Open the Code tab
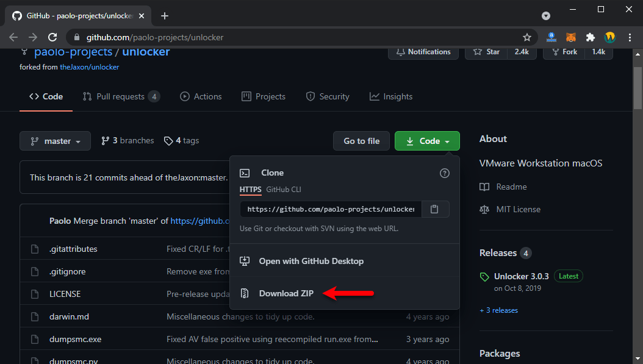 click(46, 97)
